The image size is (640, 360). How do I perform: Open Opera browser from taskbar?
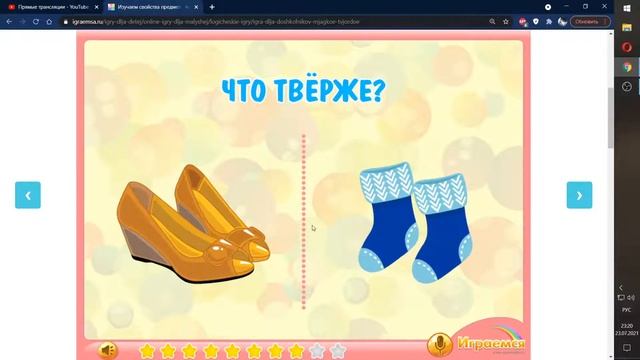tap(627, 47)
